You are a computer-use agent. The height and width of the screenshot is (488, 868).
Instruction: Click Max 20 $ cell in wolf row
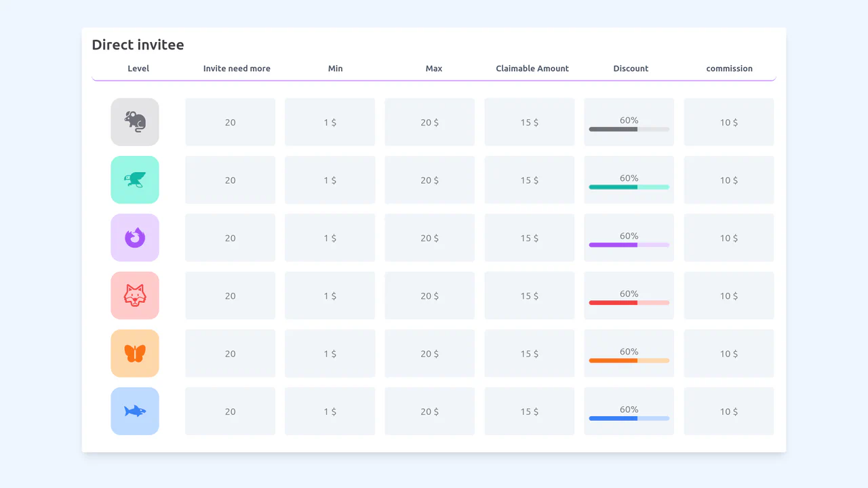pos(430,296)
